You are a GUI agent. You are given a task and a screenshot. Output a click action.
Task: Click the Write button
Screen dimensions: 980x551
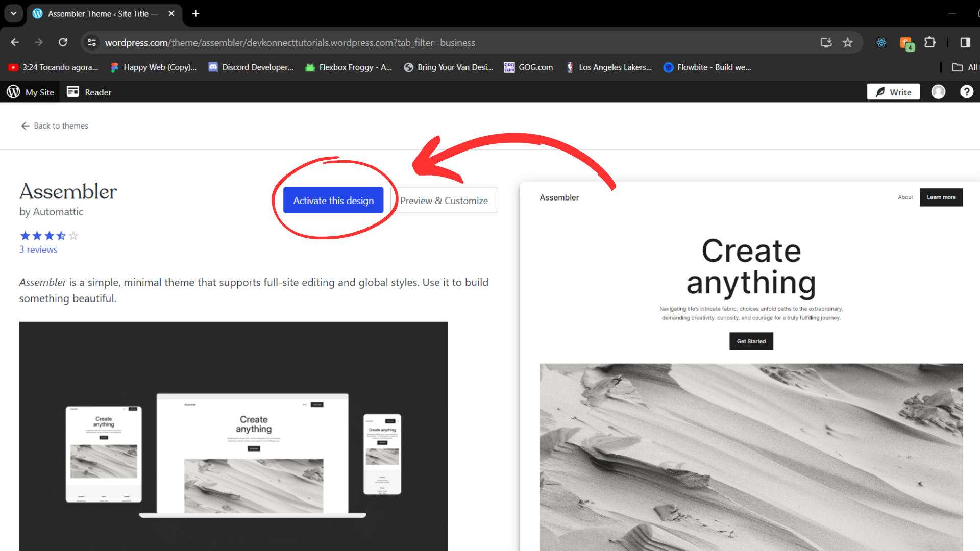(x=893, y=92)
